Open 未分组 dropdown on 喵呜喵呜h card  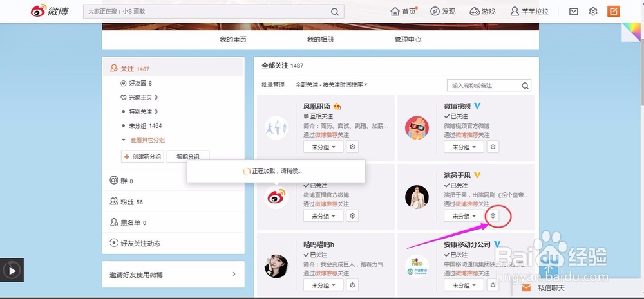pyautogui.click(x=323, y=285)
